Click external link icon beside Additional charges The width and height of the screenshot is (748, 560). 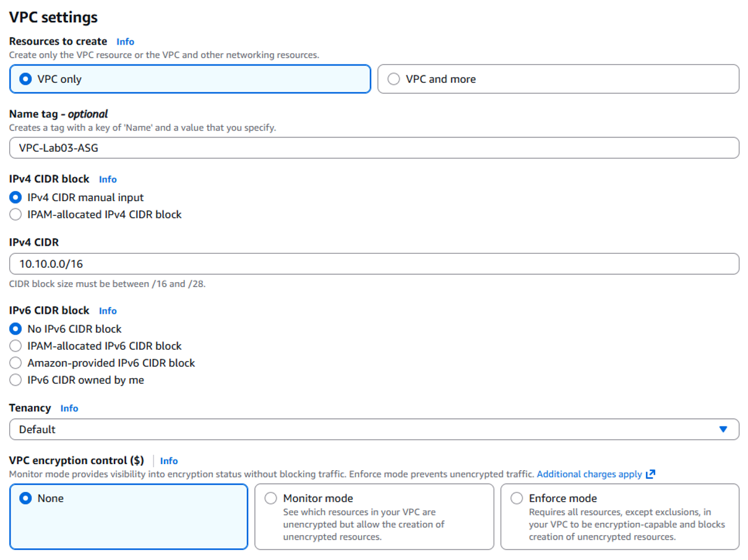tap(650, 474)
